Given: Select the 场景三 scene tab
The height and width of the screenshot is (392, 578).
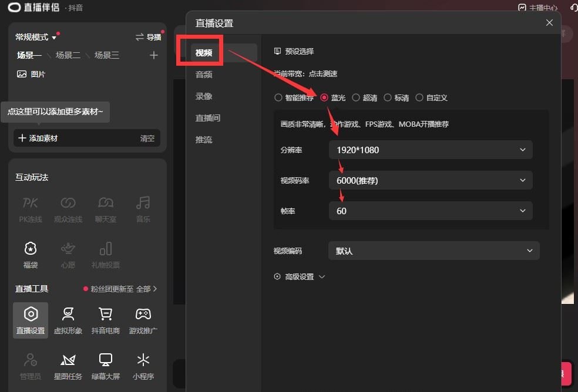Looking at the screenshot, I should coord(107,55).
